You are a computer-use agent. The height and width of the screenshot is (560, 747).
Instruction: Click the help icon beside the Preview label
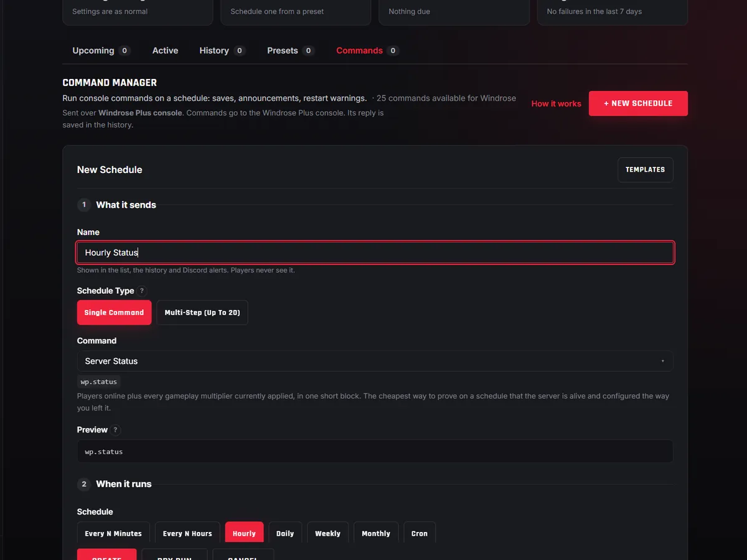pos(116,430)
